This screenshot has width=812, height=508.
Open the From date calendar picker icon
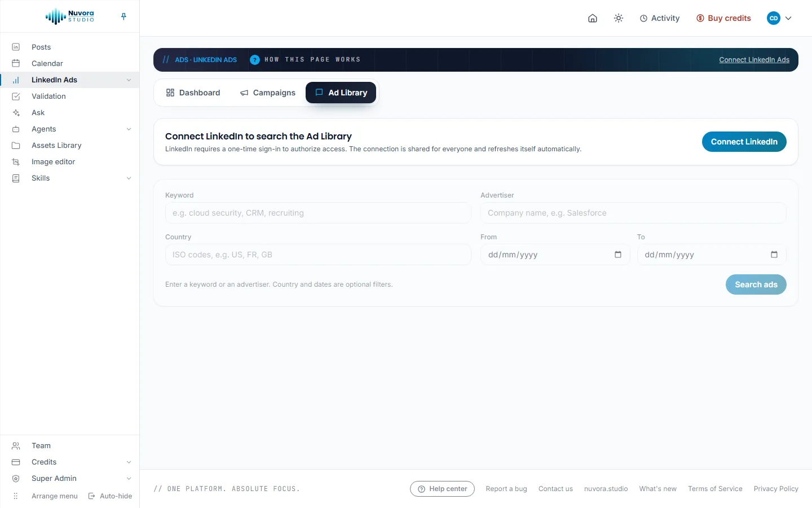pyautogui.click(x=618, y=255)
